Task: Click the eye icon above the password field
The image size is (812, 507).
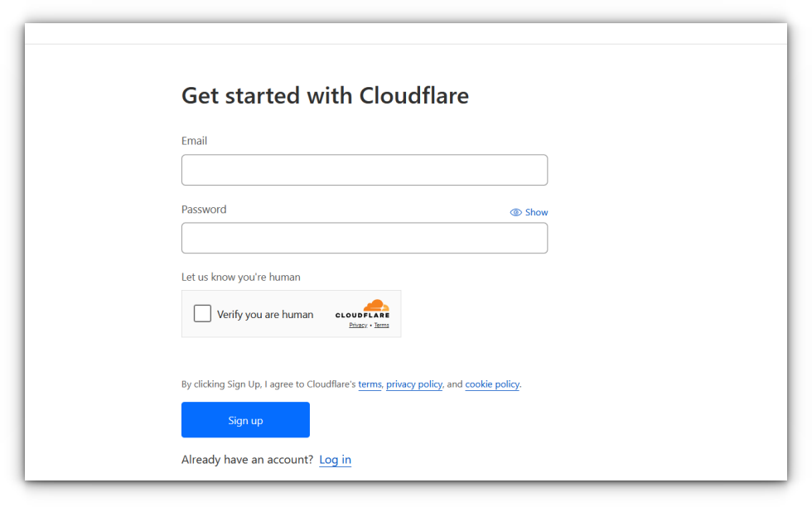Action: coord(515,213)
